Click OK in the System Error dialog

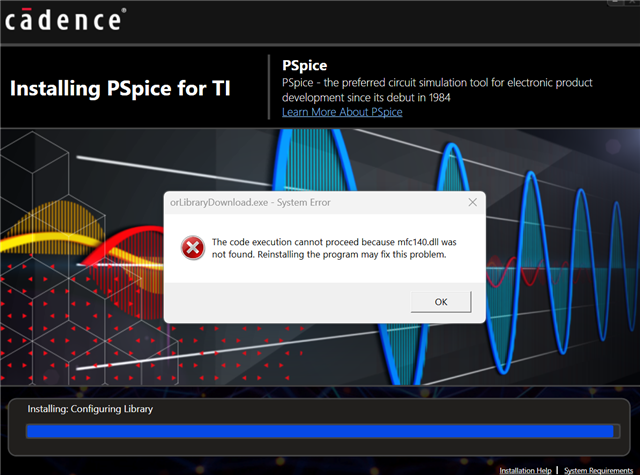pos(441,302)
